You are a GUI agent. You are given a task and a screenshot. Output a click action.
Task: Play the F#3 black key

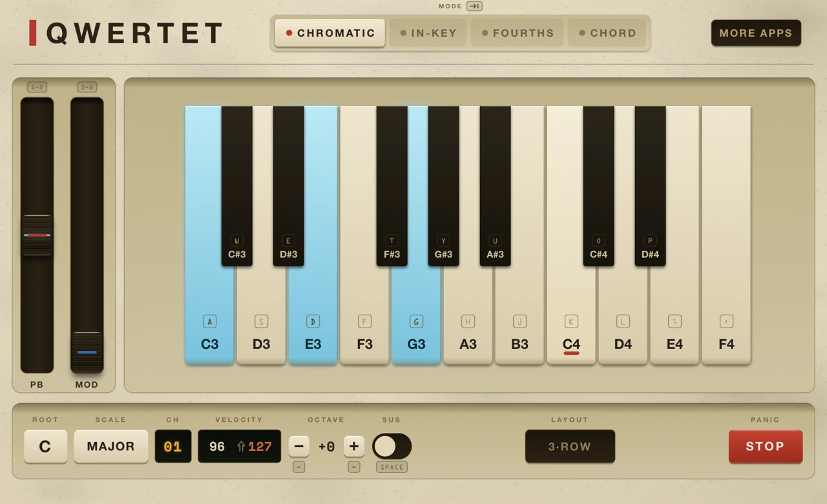[x=392, y=186]
